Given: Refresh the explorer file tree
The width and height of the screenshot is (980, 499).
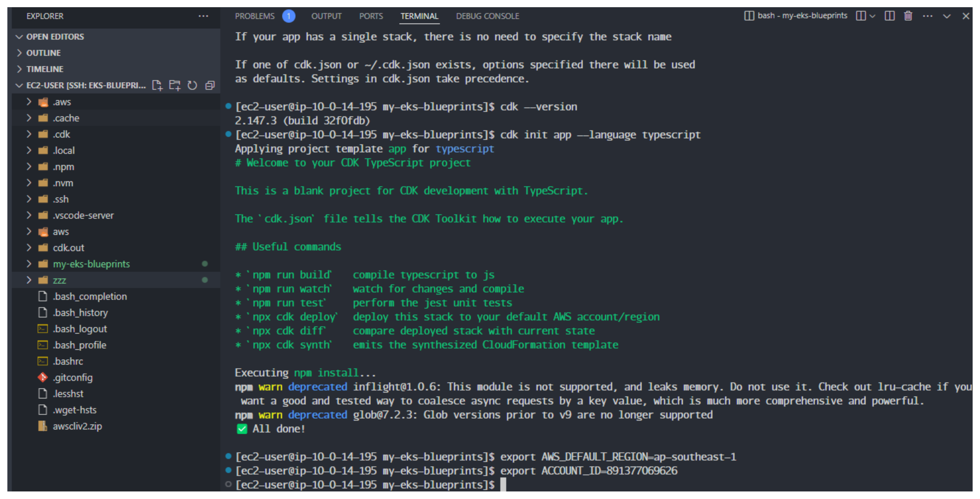Looking at the screenshot, I should (x=192, y=85).
